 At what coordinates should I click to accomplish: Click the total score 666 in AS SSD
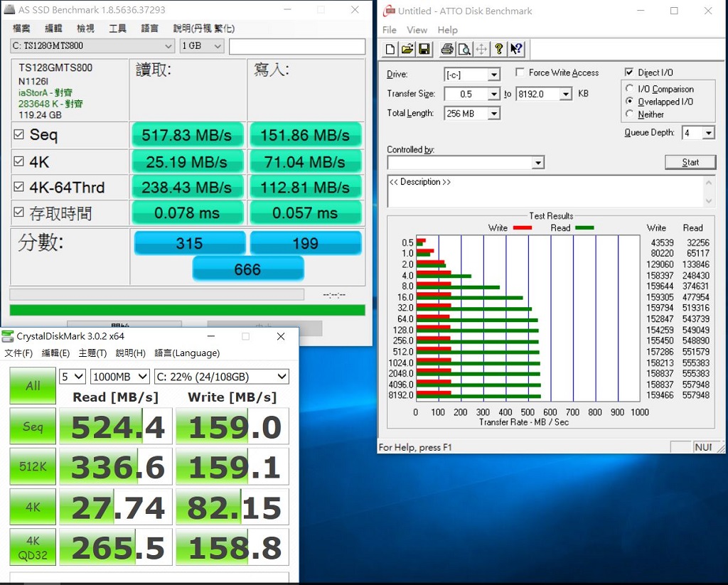pyautogui.click(x=248, y=269)
